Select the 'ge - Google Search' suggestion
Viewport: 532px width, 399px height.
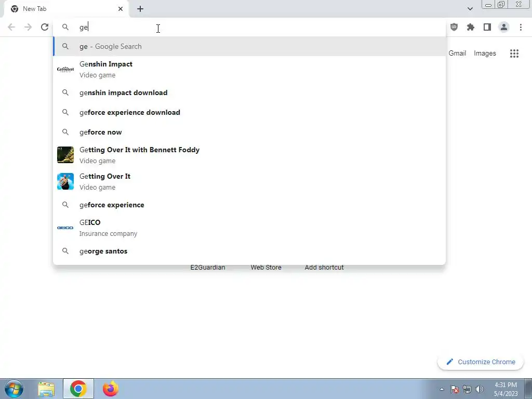point(249,46)
